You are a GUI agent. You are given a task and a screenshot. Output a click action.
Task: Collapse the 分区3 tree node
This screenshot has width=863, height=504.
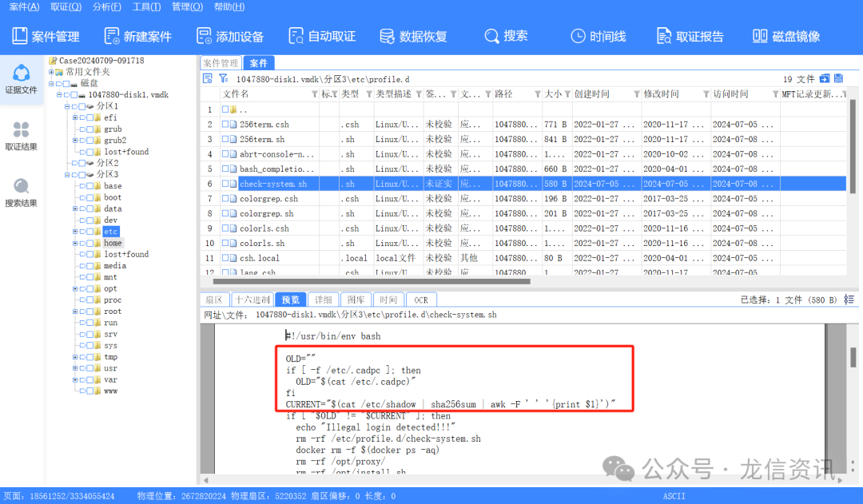(x=66, y=174)
